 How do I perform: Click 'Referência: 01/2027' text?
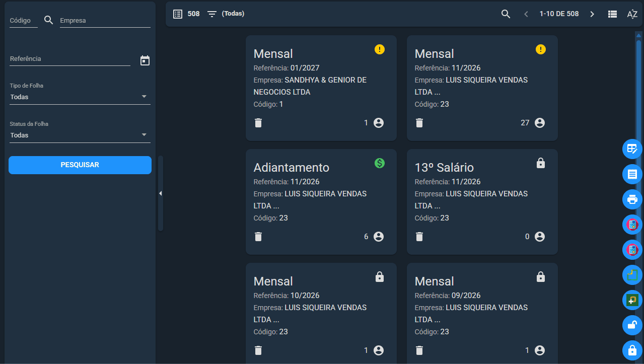tap(287, 68)
